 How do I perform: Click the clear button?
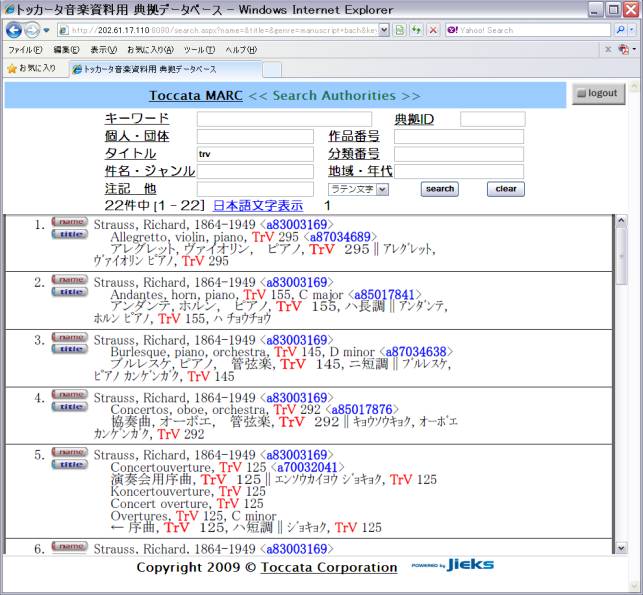point(506,189)
